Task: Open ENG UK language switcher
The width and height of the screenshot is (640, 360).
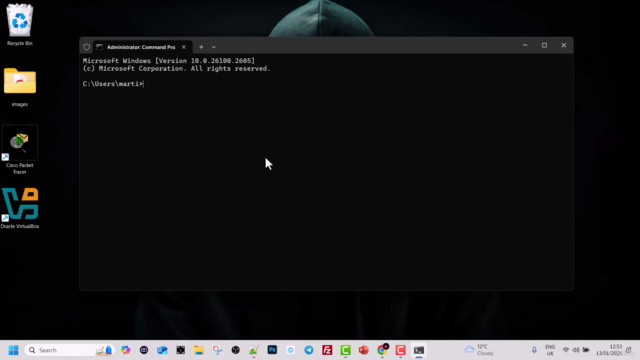Action: tap(550, 350)
